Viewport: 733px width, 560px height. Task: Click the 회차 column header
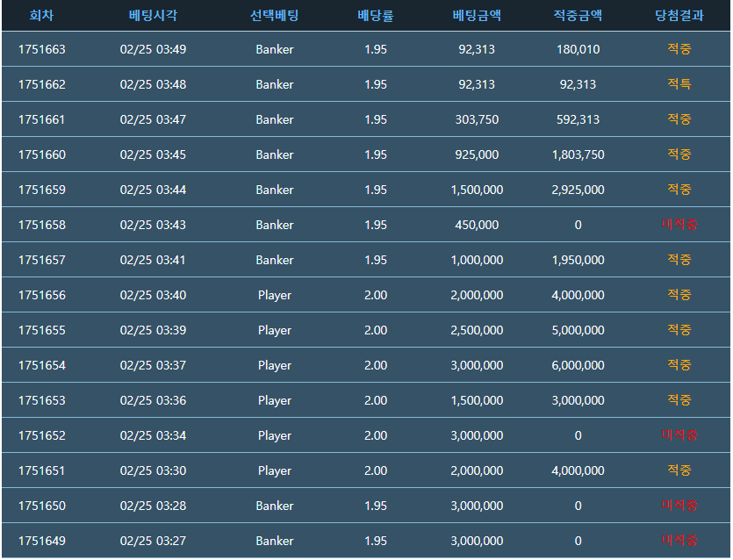coord(41,16)
